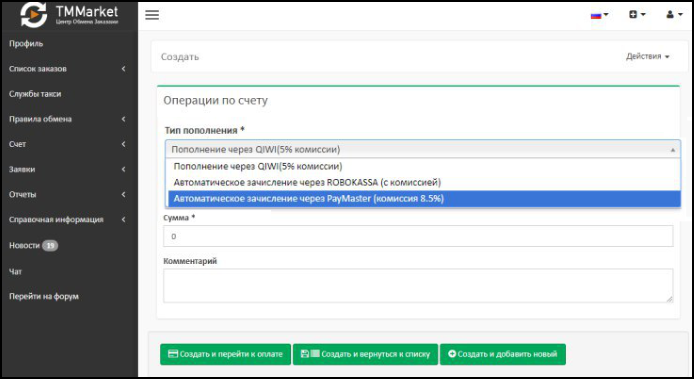694x379 pixels.
Task: Open the user account menu
Action: (x=675, y=15)
